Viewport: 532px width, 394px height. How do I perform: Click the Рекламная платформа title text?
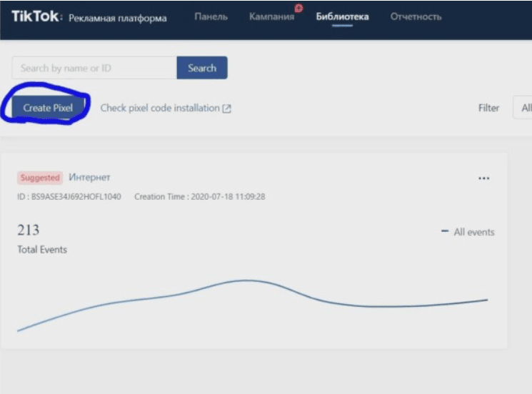tap(118, 18)
